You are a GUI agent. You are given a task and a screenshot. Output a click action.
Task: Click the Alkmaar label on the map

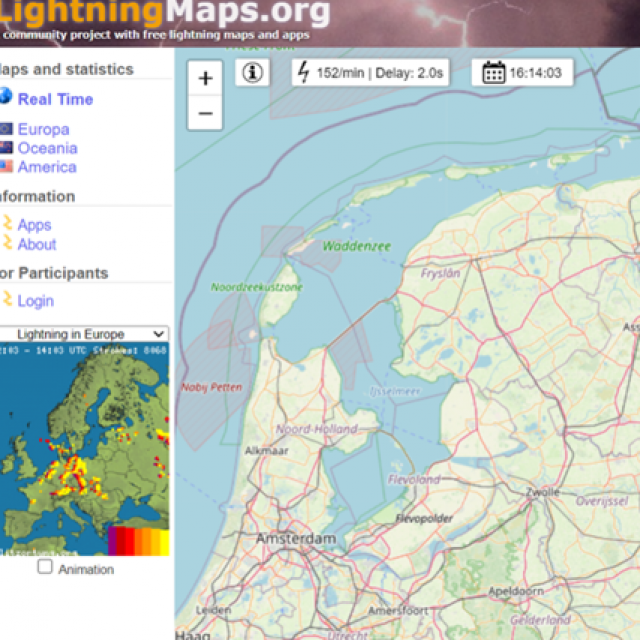tap(267, 451)
